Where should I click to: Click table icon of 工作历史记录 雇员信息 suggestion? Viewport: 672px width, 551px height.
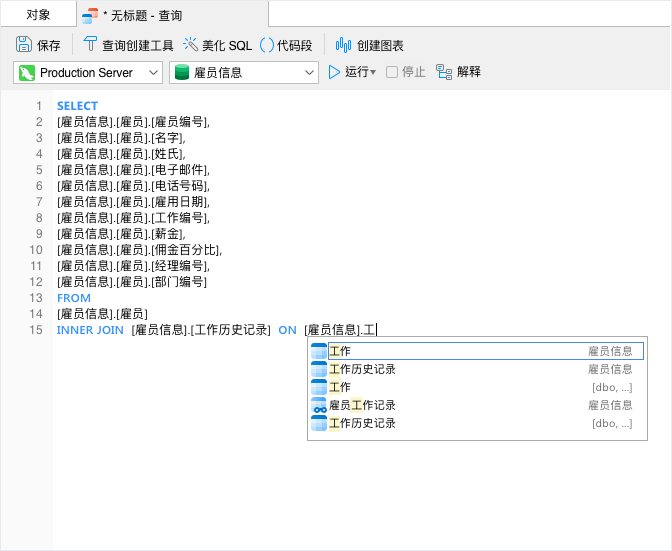319,369
